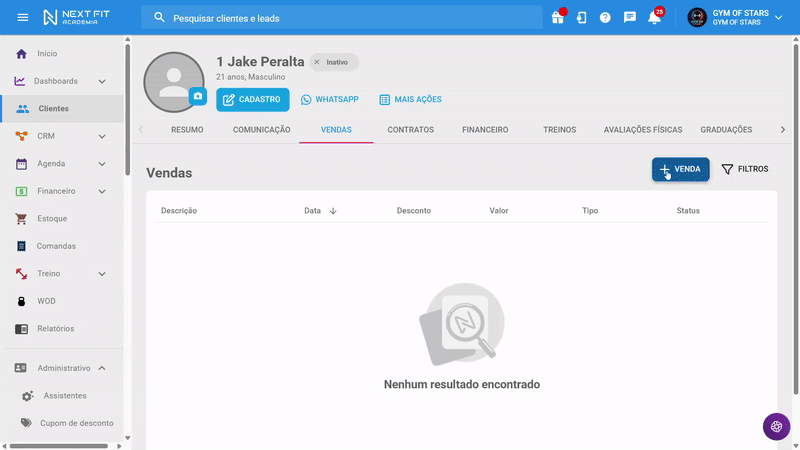The height and width of the screenshot is (450, 800).
Task: Click Jake Peralta's profile photo placeholder
Action: [x=173, y=82]
